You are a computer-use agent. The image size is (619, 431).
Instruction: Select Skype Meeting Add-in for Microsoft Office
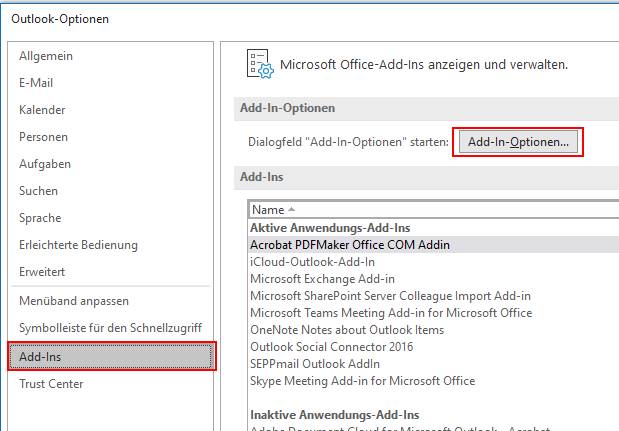click(362, 381)
